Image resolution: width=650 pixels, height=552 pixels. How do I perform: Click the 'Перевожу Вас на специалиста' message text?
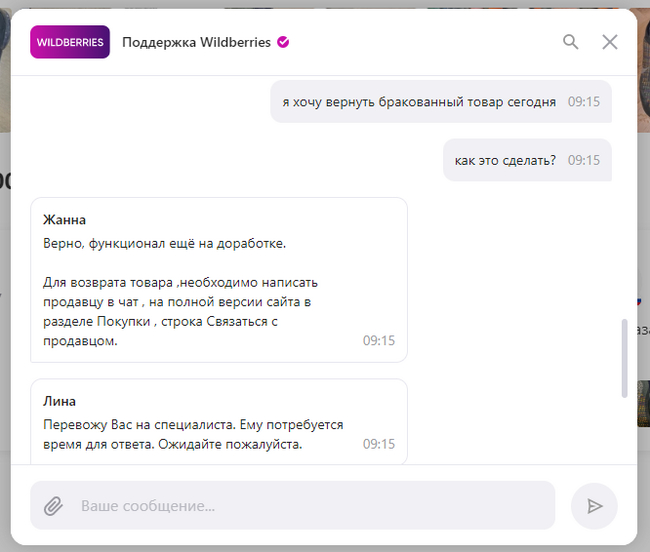click(193, 434)
